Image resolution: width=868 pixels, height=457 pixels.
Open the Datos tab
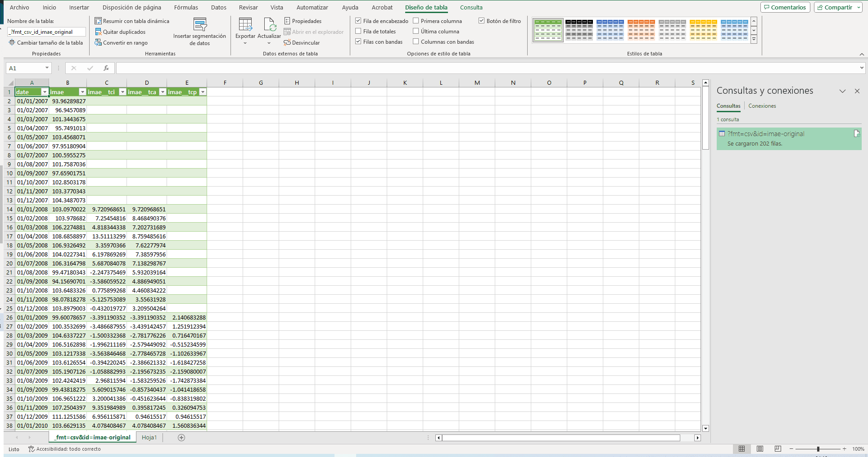[x=219, y=7]
